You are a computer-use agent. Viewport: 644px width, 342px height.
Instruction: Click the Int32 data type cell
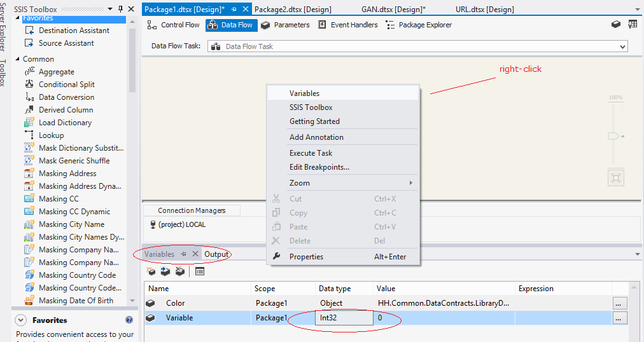click(x=344, y=318)
